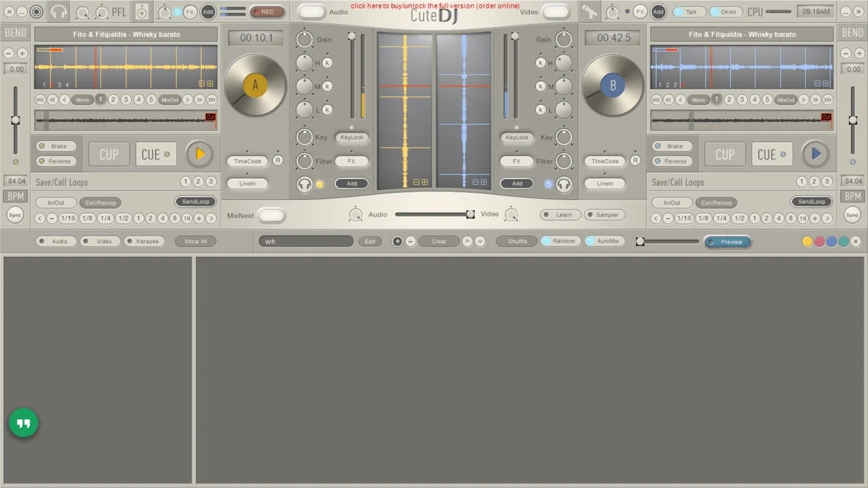Click the Preview button

pos(727,242)
